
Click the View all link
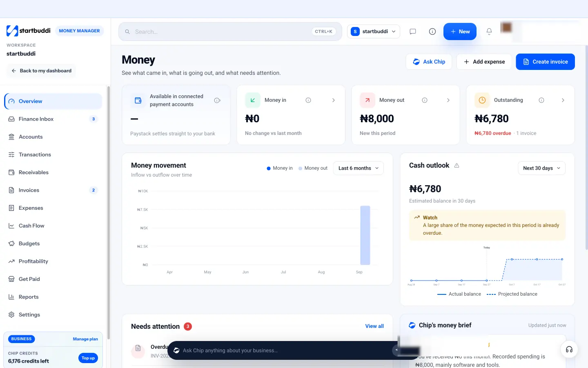pos(374,326)
